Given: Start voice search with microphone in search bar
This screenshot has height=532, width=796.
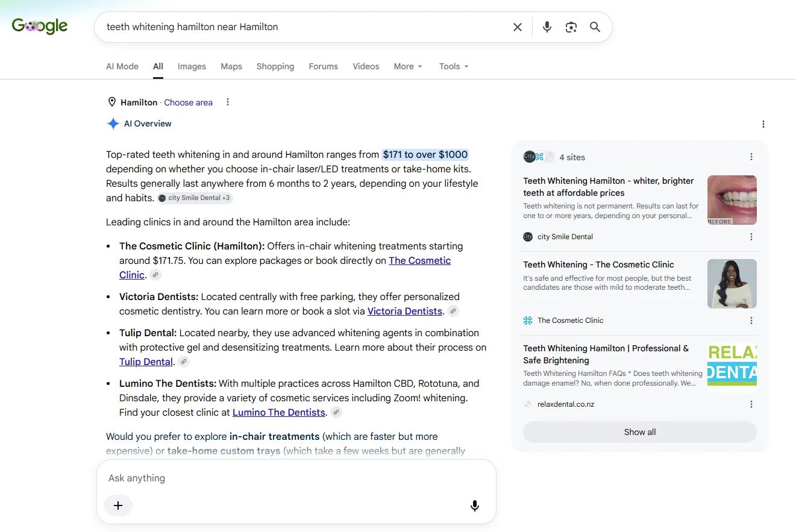Looking at the screenshot, I should [x=547, y=27].
